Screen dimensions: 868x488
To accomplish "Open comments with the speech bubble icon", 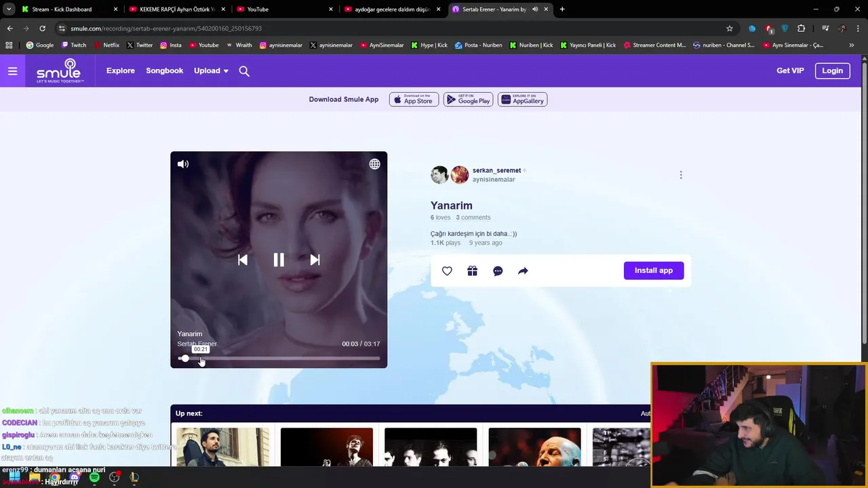I will point(498,271).
